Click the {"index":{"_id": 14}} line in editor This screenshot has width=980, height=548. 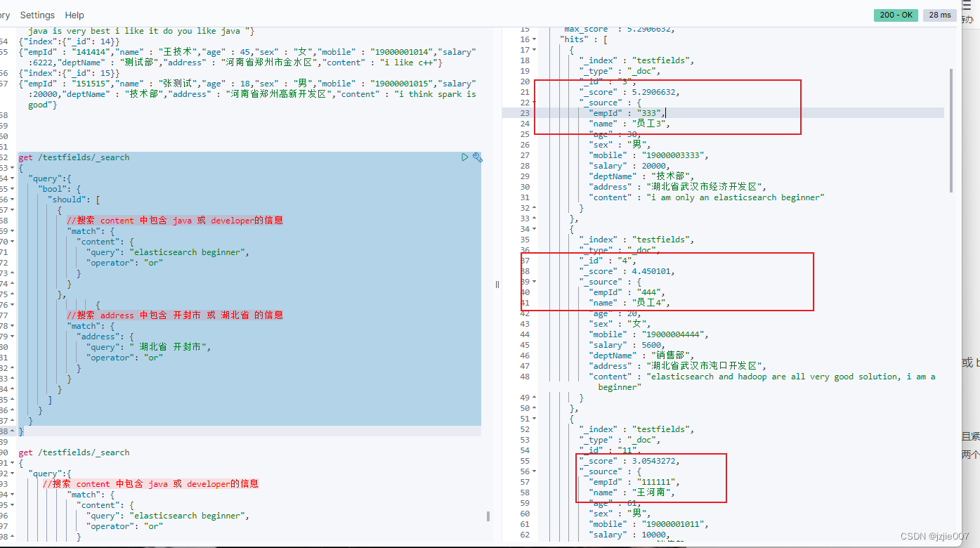69,41
